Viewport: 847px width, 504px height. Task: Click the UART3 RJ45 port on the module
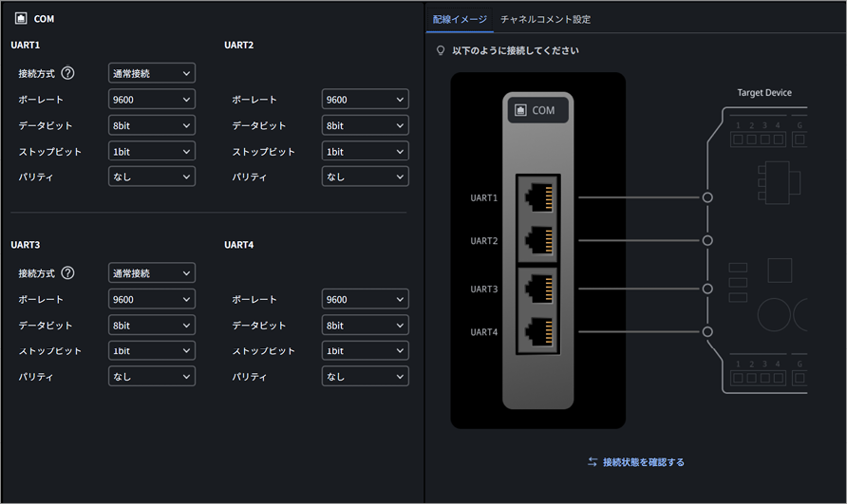point(538,289)
